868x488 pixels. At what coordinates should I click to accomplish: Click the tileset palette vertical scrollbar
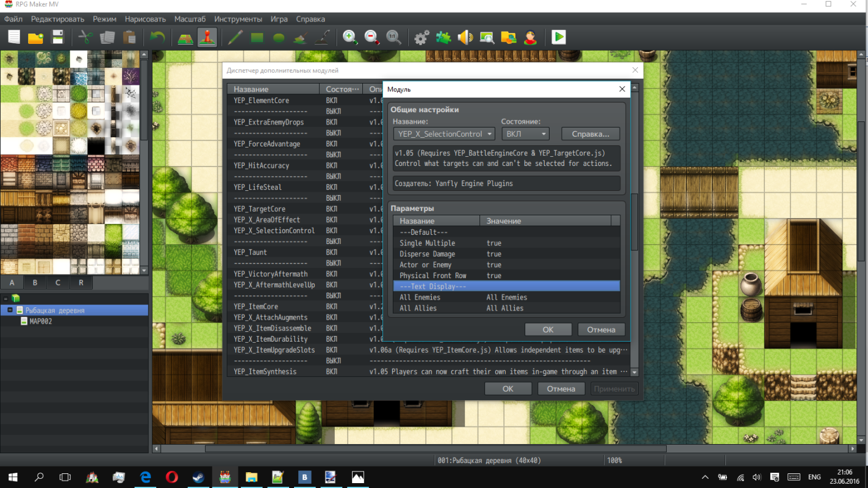[x=145, y=163]
